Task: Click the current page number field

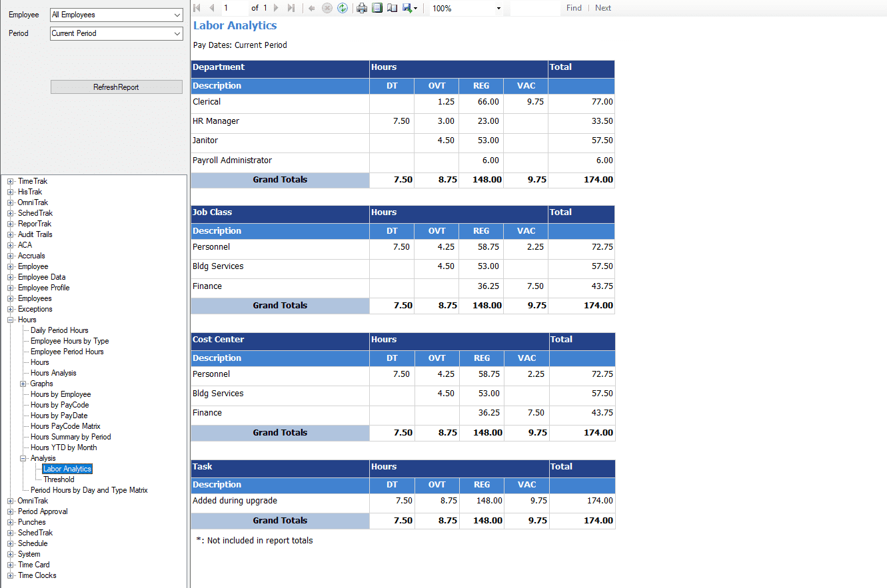Action: click(234, 8)
